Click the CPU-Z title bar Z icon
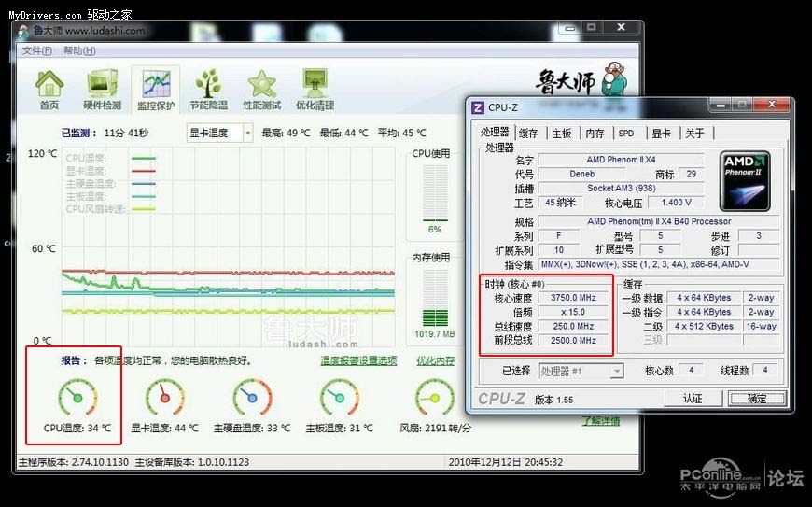 [478, 107]
